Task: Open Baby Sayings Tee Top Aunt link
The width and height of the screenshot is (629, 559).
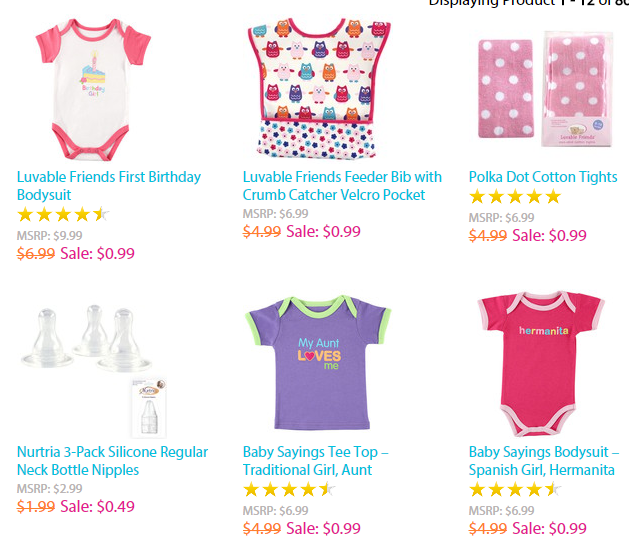Action: click(316, 461)
